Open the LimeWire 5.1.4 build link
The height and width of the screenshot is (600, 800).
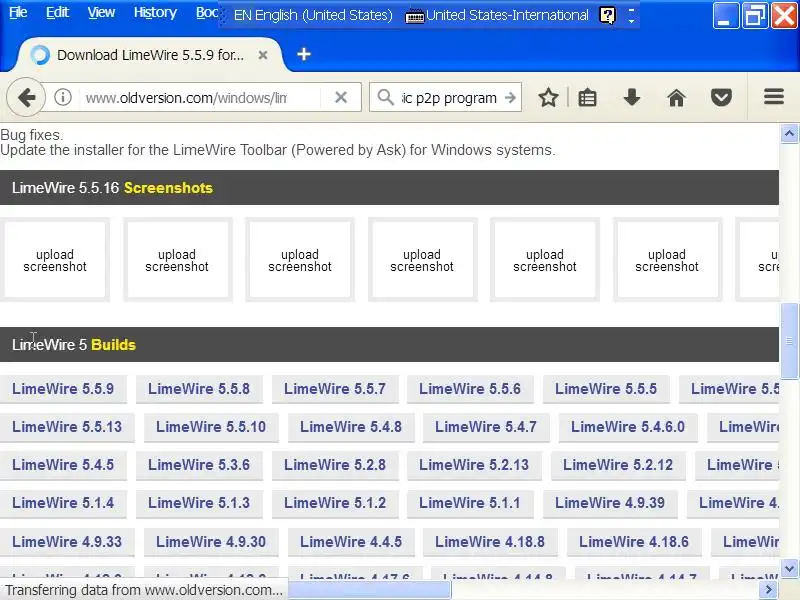click(63, 503)
